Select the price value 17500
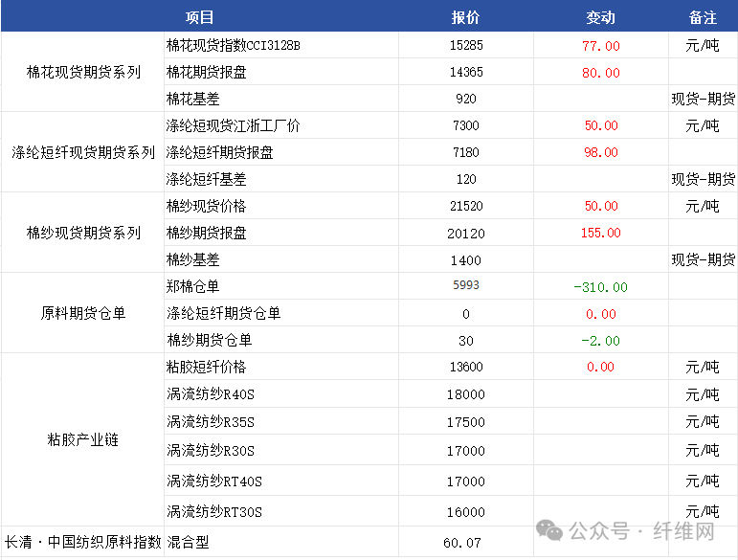 pos(466,422)
